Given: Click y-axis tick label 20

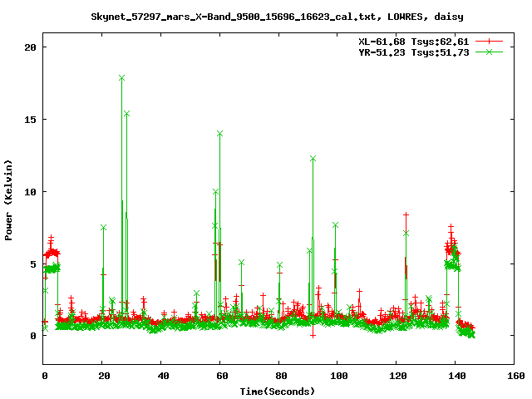Looking at the screenshot, I should [x=30, y=47].
